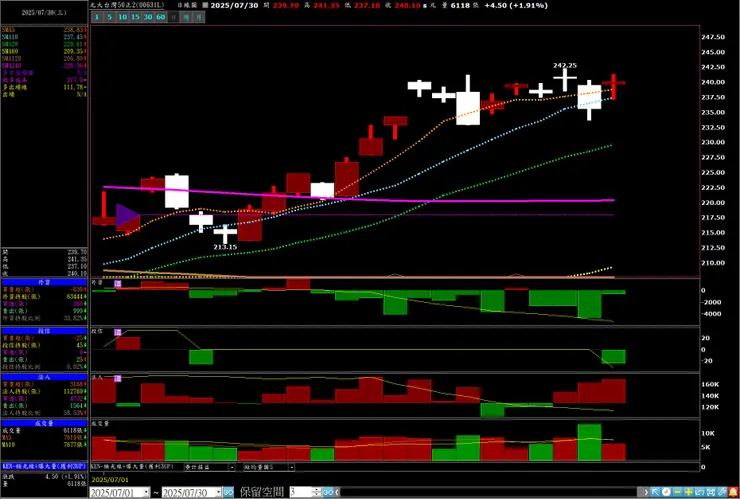Viewport: 740px width, 499px height.
Task: Switch to the 30-minute chart period
Action: point(148,17)
